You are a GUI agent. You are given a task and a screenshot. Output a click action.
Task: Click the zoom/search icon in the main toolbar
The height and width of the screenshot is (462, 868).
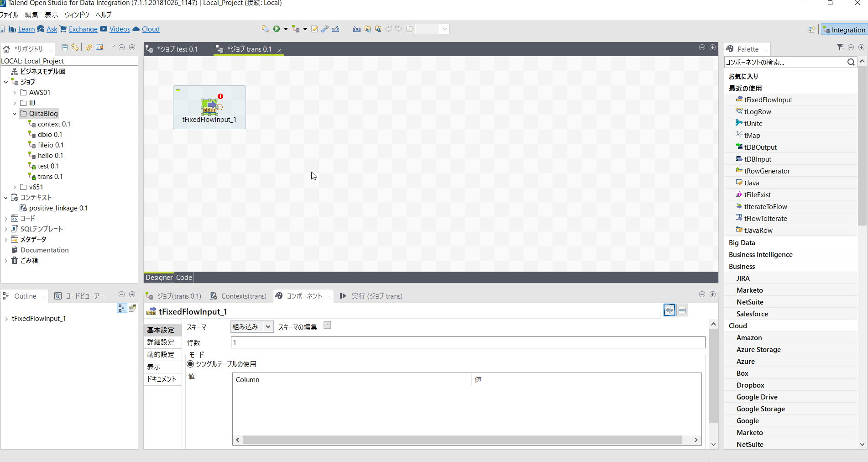pos(265,28)
